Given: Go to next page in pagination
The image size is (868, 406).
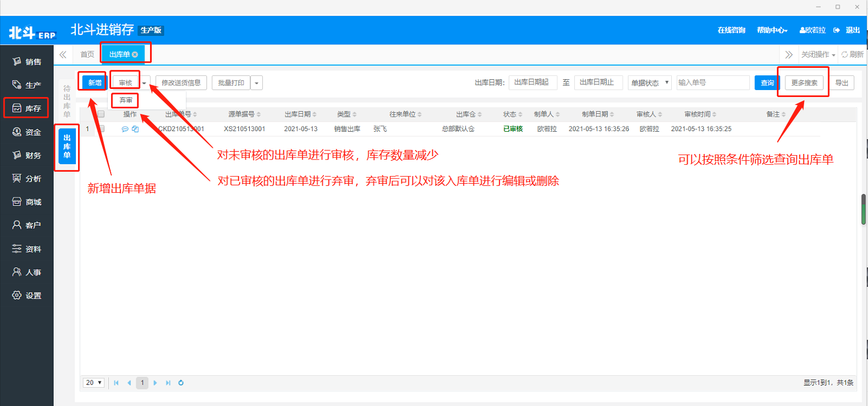Looking at the screenshot, I should (155, 383).
